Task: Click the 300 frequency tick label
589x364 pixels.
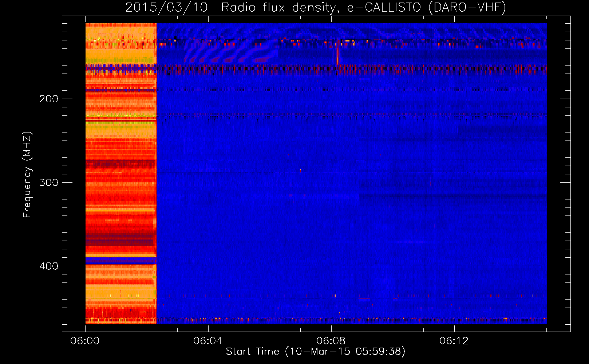Action: (x=49, y=182)
